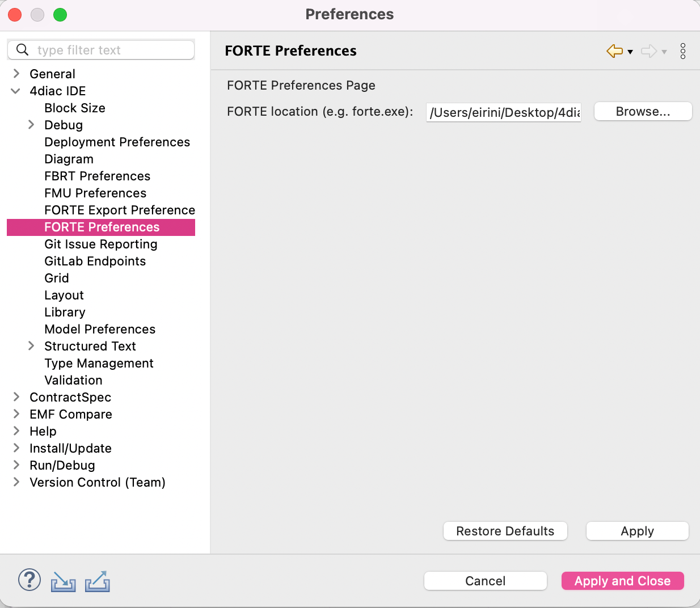
Task: Select Library preferences item
Action: (65, 312)
